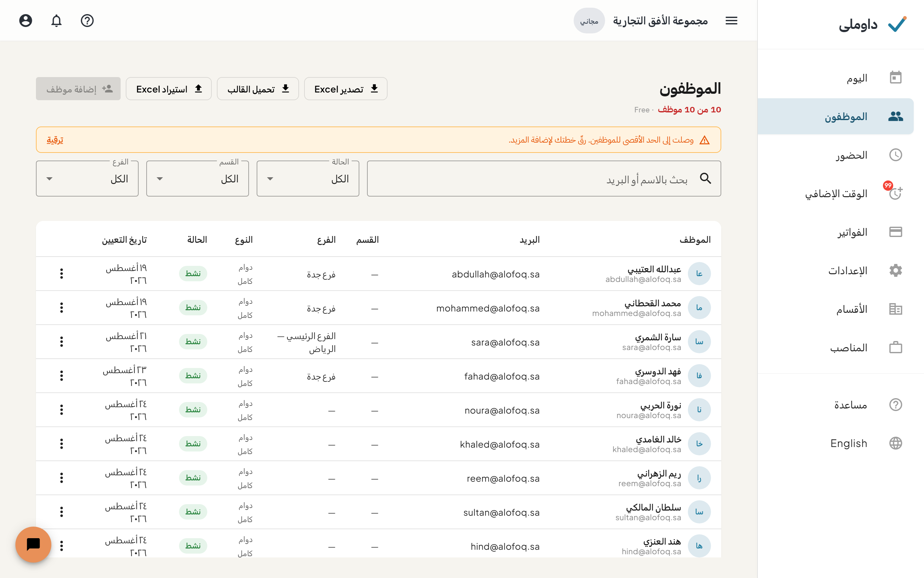Click the avatar of عبدالله العتيبي

coord(699,273)
